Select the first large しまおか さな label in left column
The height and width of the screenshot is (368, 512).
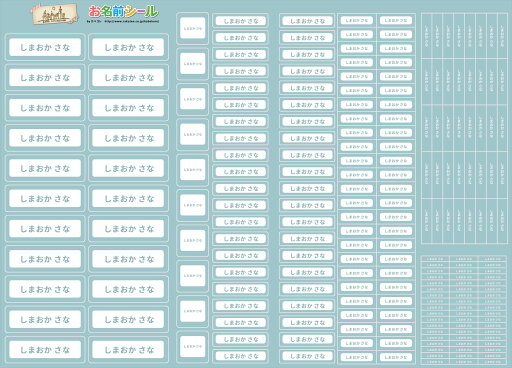pos(45,47)
